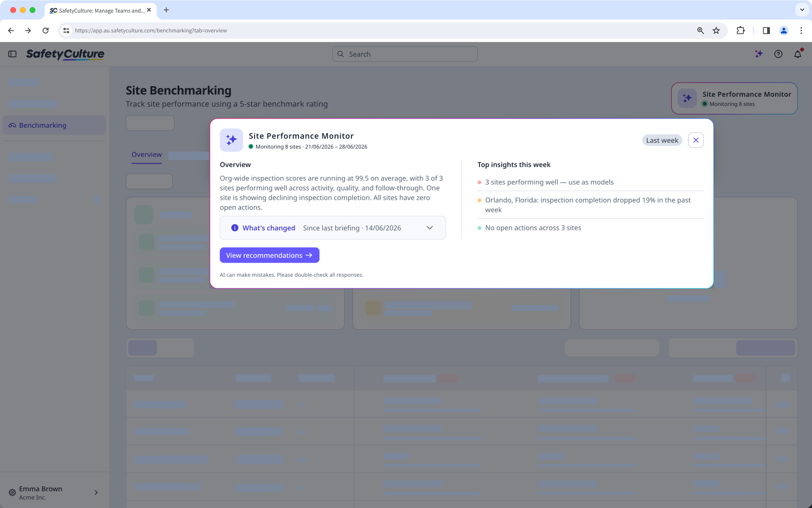Open browser extensions puzzle icon

click(740, 30)
